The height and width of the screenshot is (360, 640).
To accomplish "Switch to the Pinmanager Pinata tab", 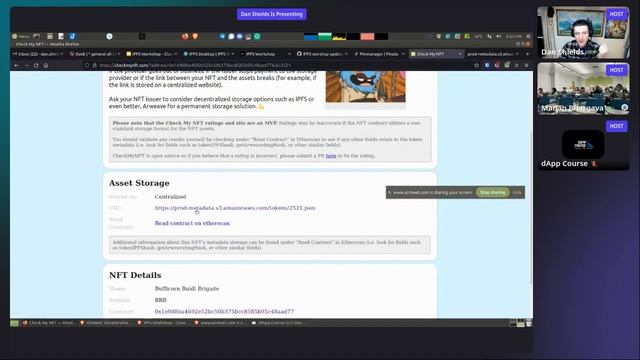I will (380, 54).
